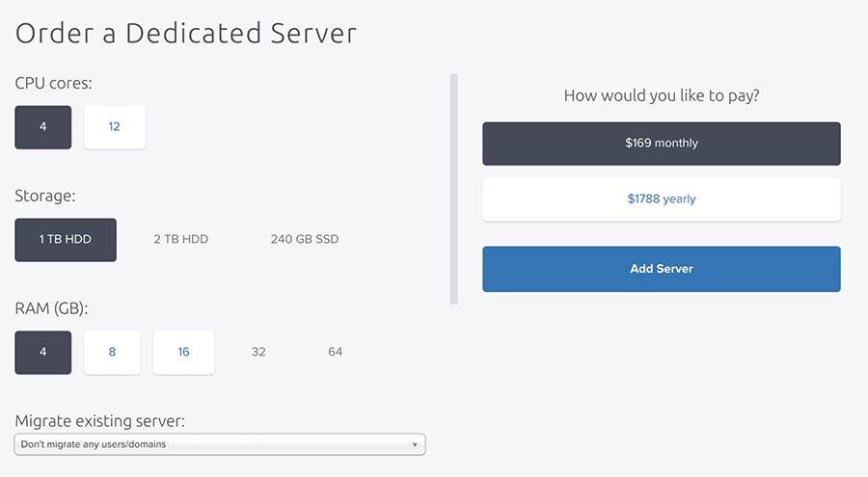The width and height of the screenshot is (868, 477).
Task: Choose 16 GB of RAM
Action: pyautogui.click(x=183, y=353)
